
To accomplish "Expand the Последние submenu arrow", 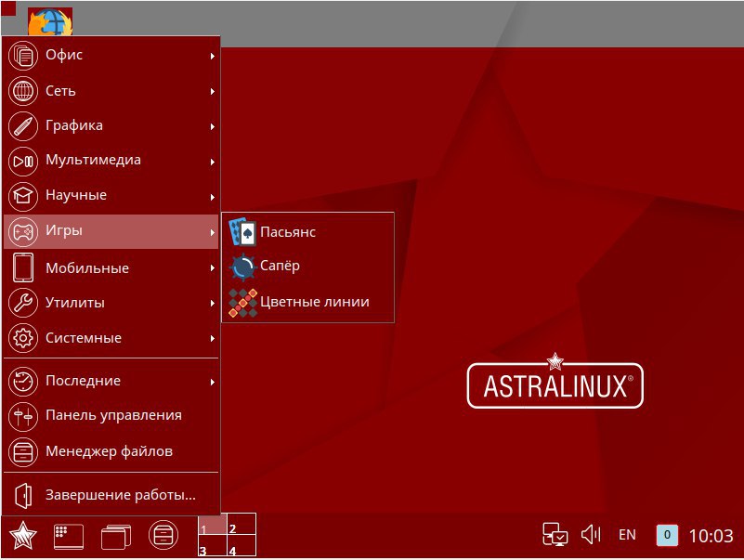I will tap(213, 382).
